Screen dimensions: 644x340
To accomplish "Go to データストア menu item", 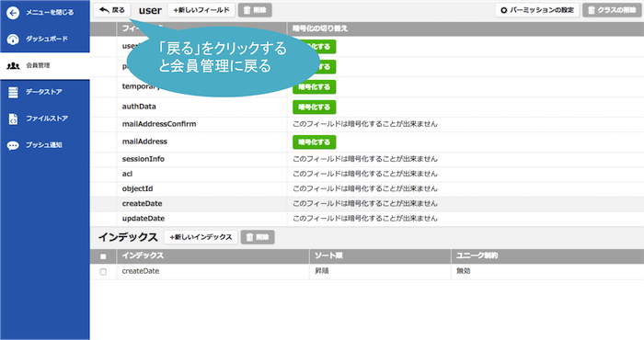I will [45, 92].
